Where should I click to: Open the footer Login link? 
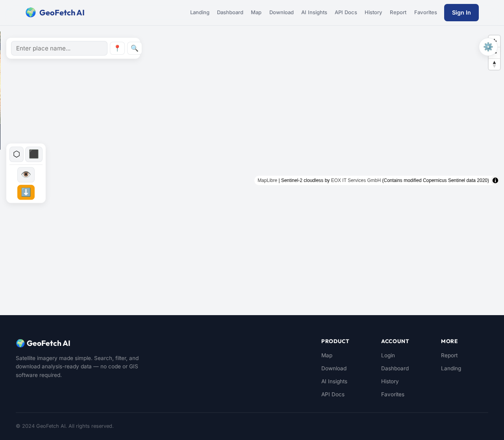[388, 355]
